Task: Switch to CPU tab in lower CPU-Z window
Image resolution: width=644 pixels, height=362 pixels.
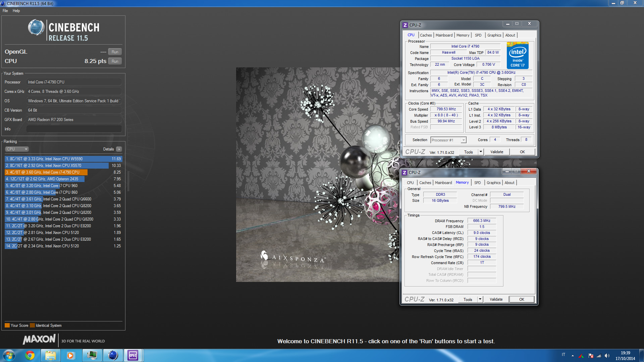Action: pyautogui.click(x=410, y=183)
